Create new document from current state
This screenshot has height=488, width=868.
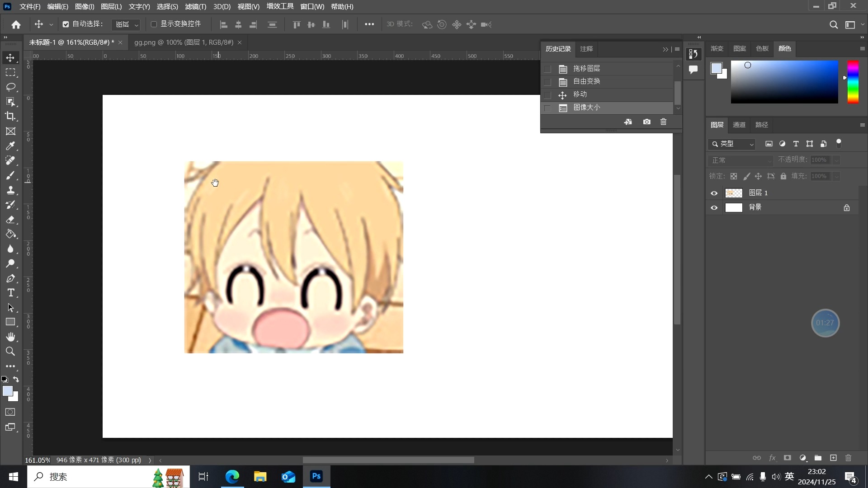(x=628, y=122)
